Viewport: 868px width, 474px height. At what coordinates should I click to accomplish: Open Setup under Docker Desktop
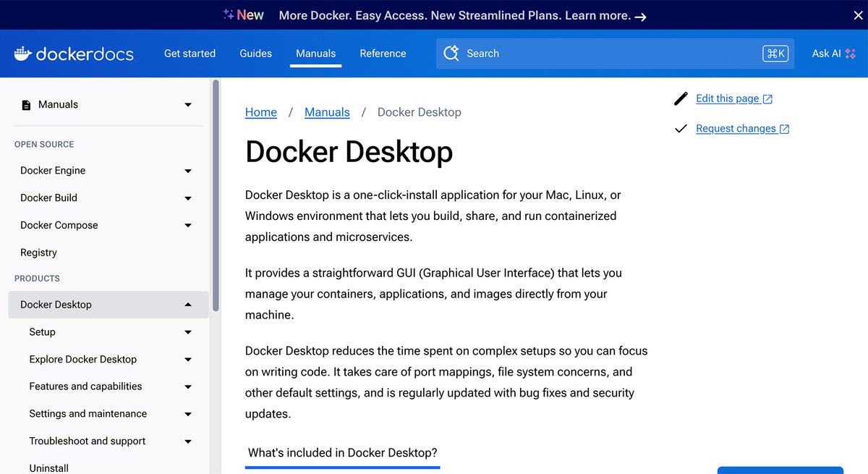pyautogui.click(x=42, y=331)
